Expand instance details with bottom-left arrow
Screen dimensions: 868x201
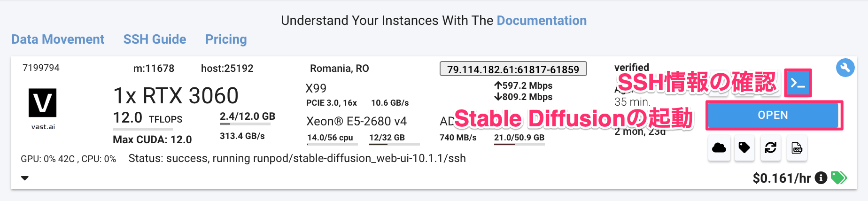[x=25, y=178]
